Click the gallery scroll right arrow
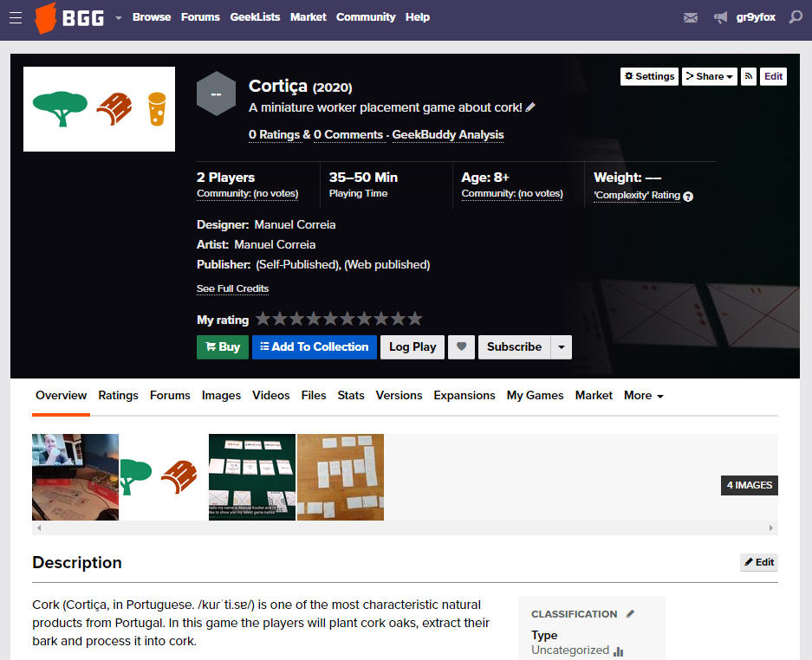This screenshot has height=660, width=812. (x=770, y=528)
